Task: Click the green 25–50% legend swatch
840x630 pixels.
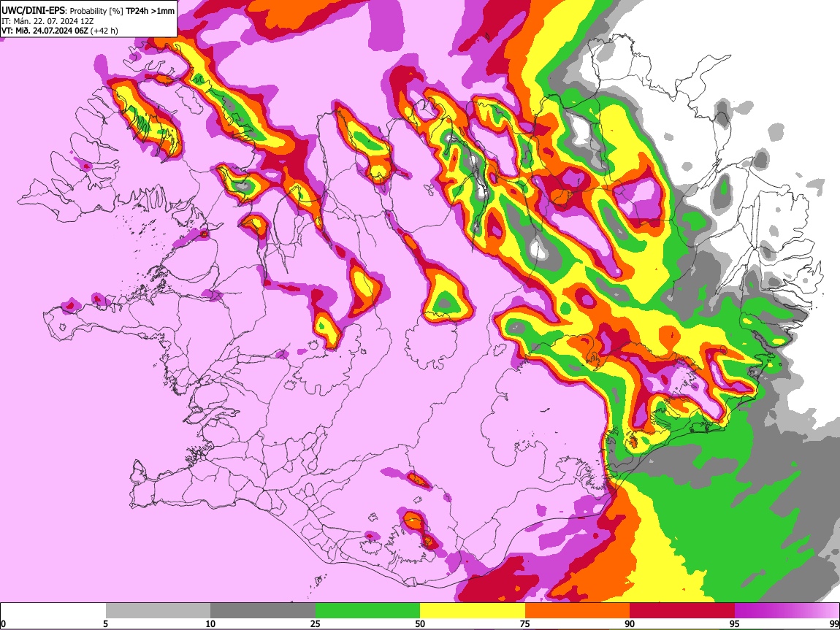Action: (367, 610)
